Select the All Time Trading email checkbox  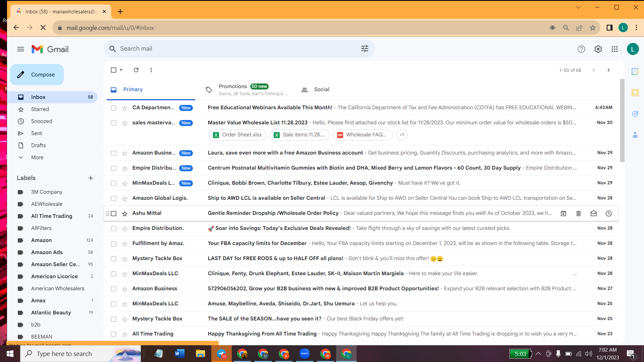[x=113, y=334]
